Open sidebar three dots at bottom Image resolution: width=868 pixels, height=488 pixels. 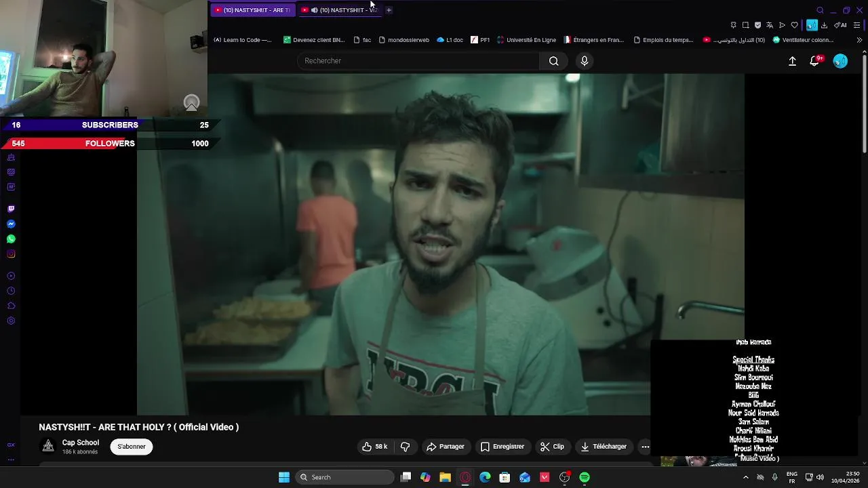click(11, 460)
